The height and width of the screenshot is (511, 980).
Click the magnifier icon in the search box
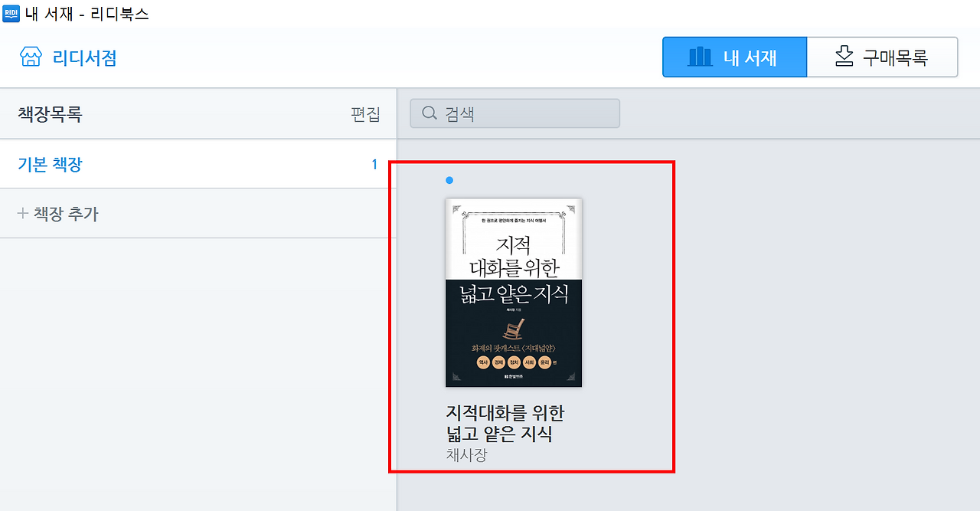430,113
